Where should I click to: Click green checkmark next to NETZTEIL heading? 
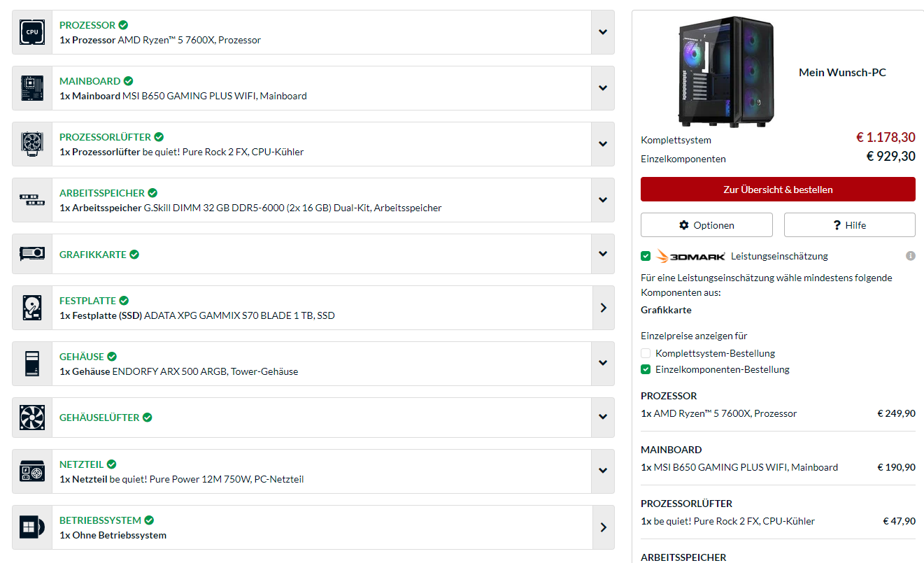(x=111, y=464)
